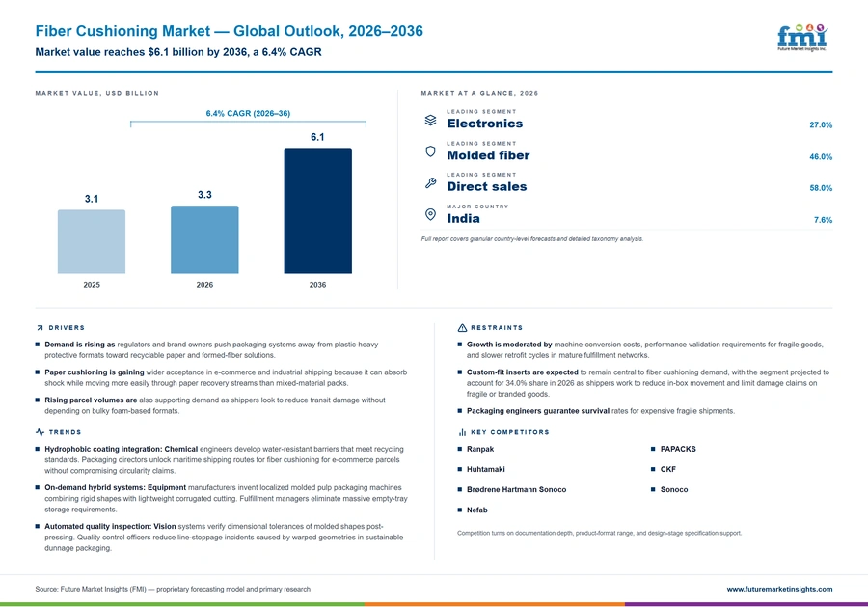
Task: Click the Market Value, USD Billion heading
Action: (x=97, y=93)
